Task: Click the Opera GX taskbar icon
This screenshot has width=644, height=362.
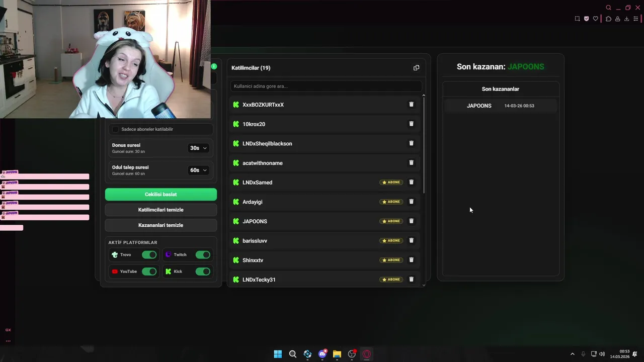Action: pos(367,354)
